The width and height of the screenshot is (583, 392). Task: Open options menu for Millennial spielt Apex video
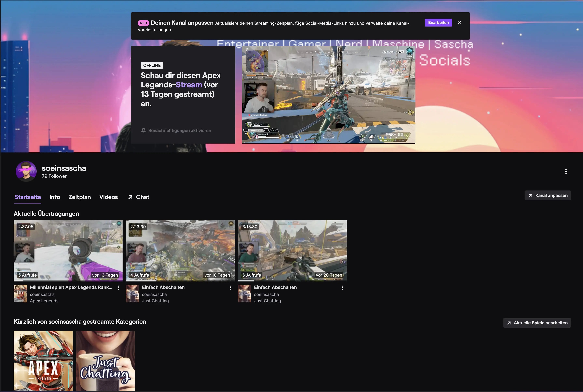(x=119, y=288)
